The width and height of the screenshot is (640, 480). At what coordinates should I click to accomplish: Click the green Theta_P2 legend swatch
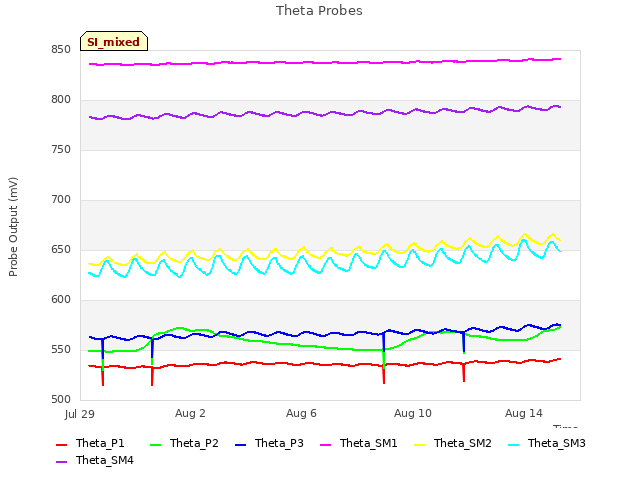[x=156, y=444]
